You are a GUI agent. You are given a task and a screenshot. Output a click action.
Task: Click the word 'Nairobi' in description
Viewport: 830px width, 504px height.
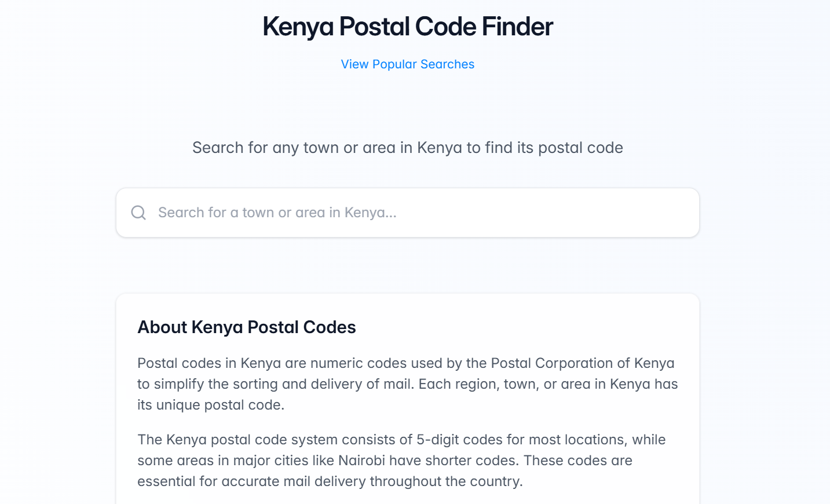click(361, 461)
